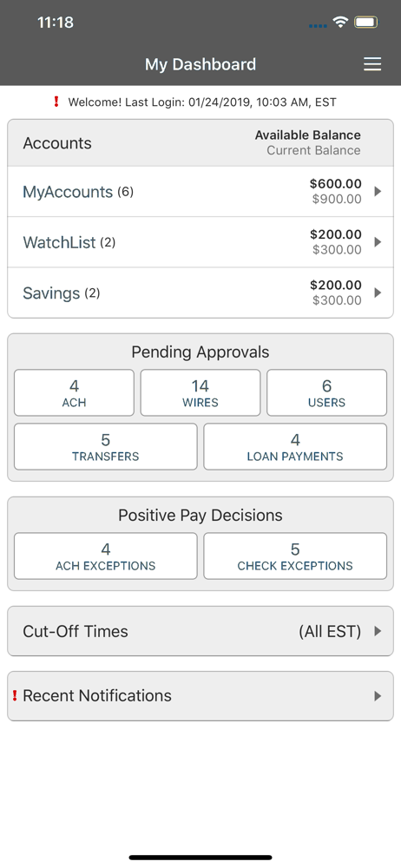Open the 14 Wires pending approvals
The width and height of the screenshot is (401, 868).
coord(200,392)
